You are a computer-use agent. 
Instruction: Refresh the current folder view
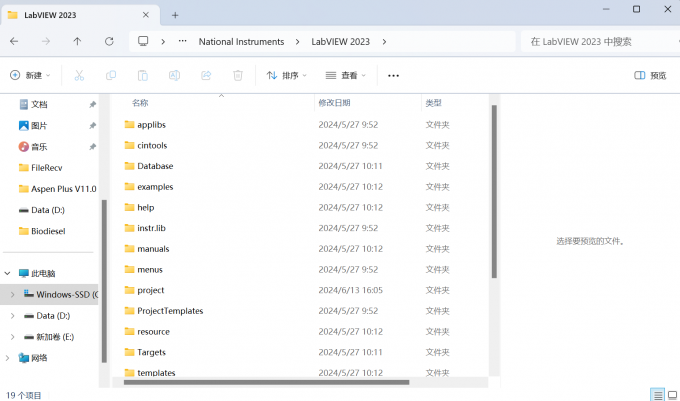(x=109, y=41)
